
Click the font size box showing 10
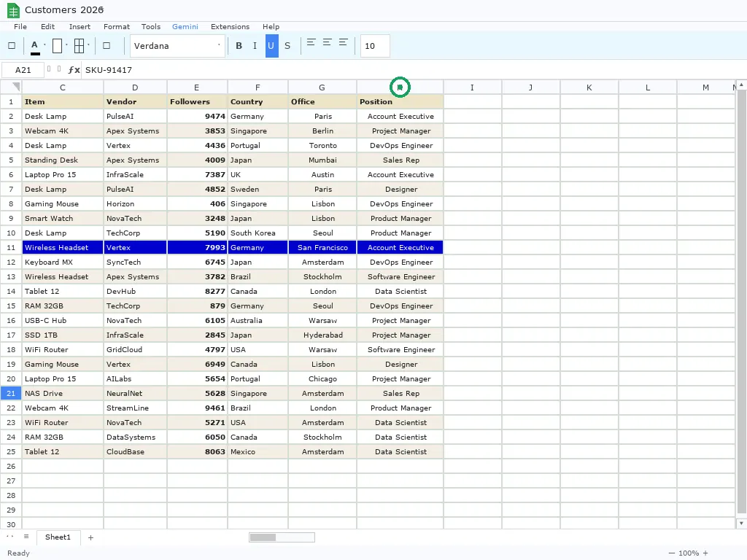coord(375,46)
